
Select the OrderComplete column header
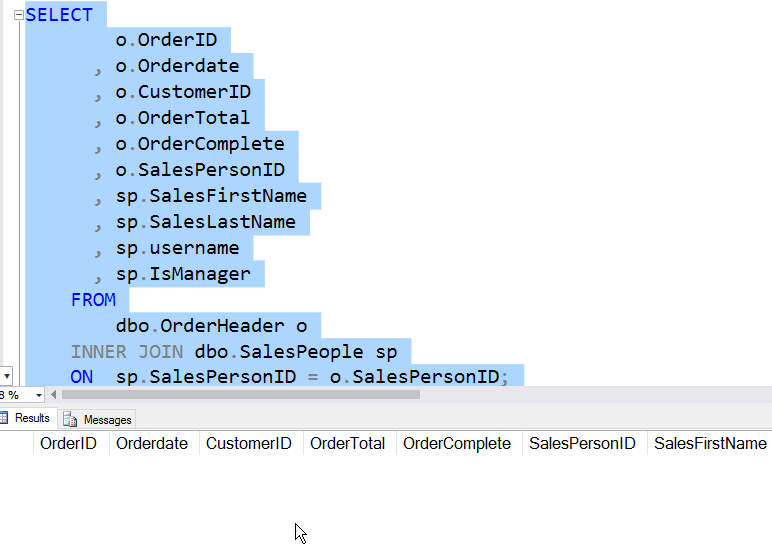point(457,444)
